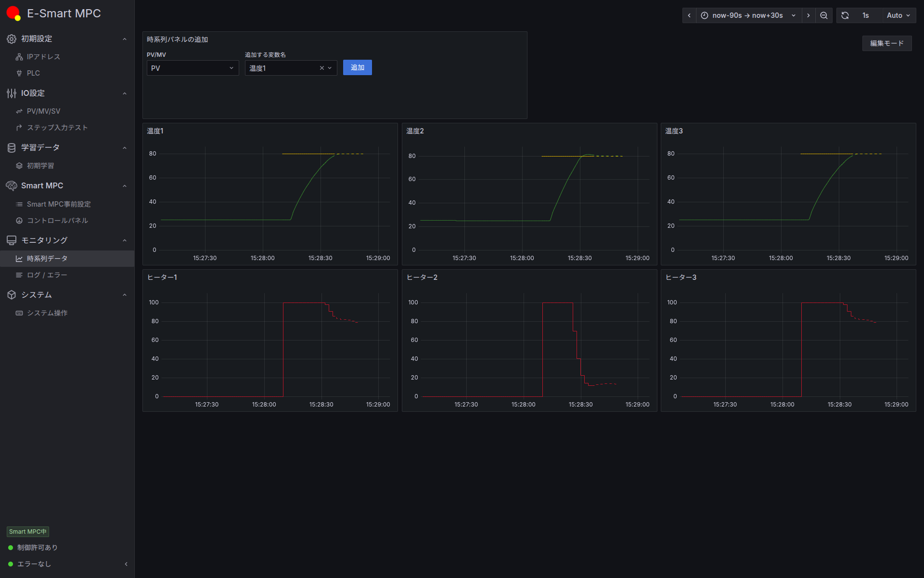The image size is (924, 578).
Task: Click the blue 追加 button
Action: point(357,67)
